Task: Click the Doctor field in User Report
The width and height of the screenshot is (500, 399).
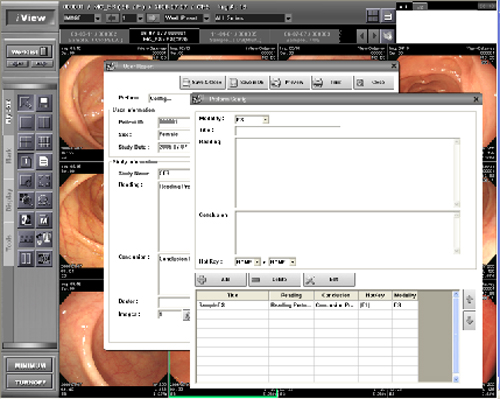Action: point(174,302)
